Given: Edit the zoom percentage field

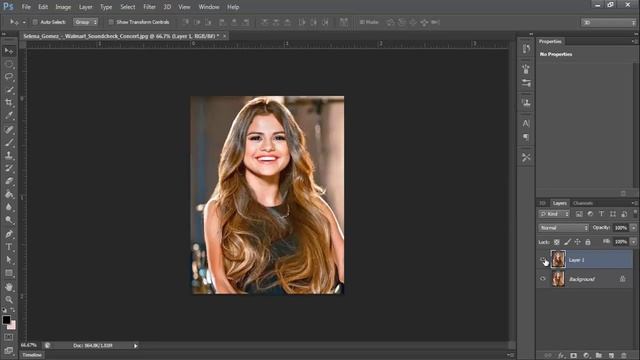Looking at the screenshot, I should pyautogui.click(x=29, y=345).
